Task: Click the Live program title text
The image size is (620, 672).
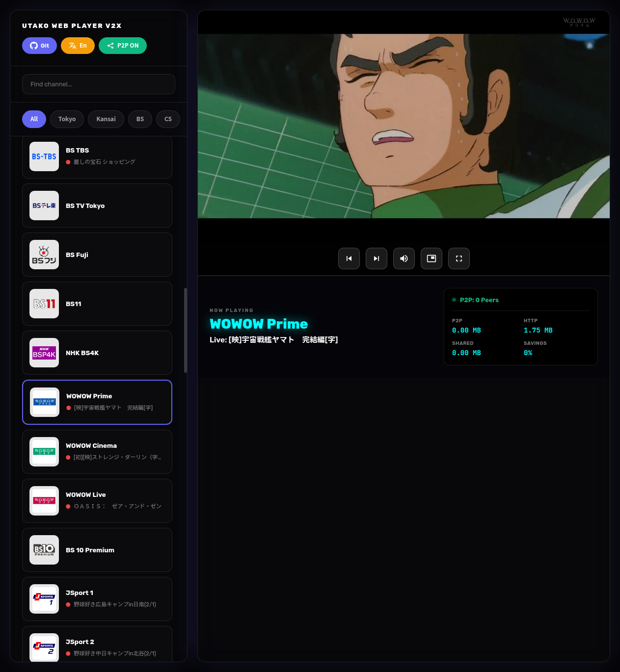Action: coord(273,340)
